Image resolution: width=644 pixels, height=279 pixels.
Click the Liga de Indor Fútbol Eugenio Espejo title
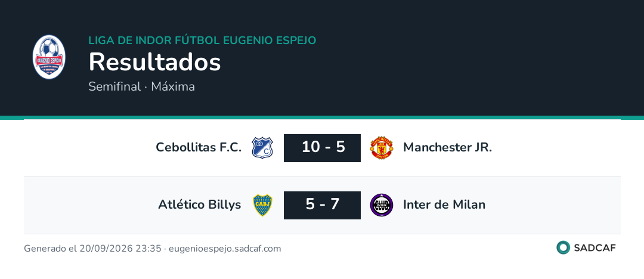203,41
